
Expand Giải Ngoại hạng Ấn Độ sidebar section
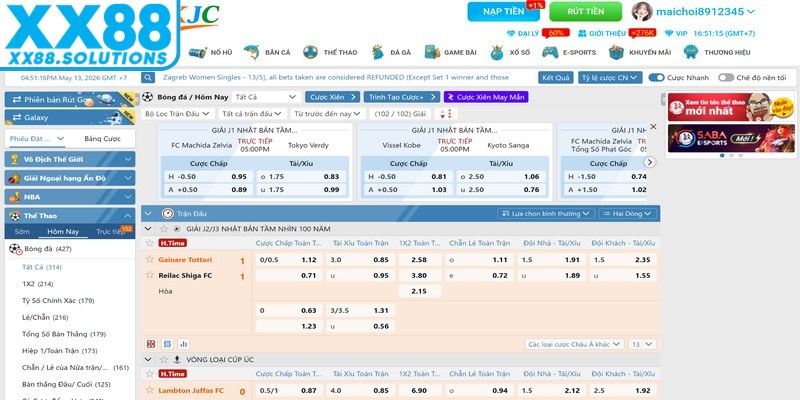point(70,178)
